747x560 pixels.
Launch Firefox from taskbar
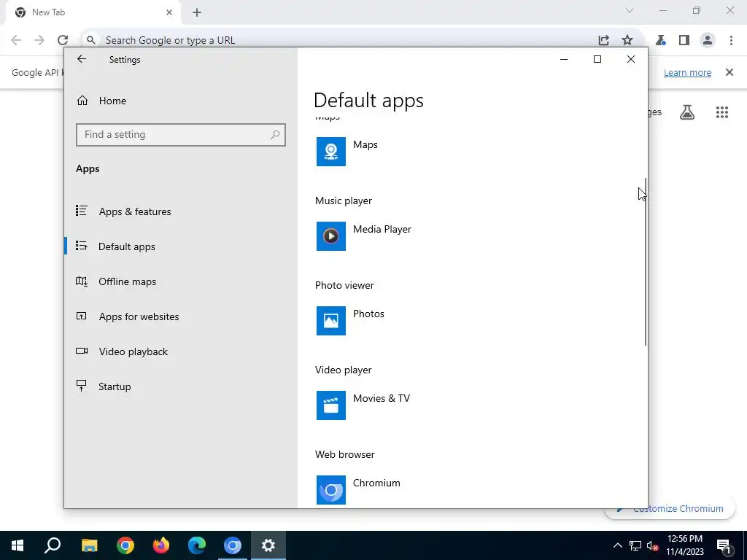pyautogui.click(x=161, y=545)
